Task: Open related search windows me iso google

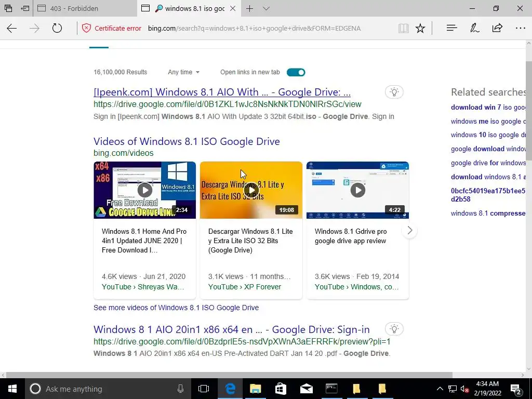Action: [x=488, y=121]
